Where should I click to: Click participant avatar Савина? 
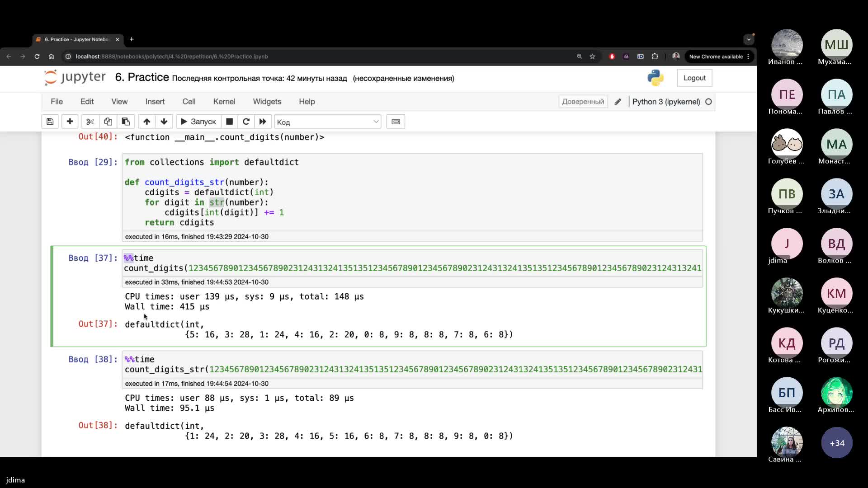[x=787, y=442]
